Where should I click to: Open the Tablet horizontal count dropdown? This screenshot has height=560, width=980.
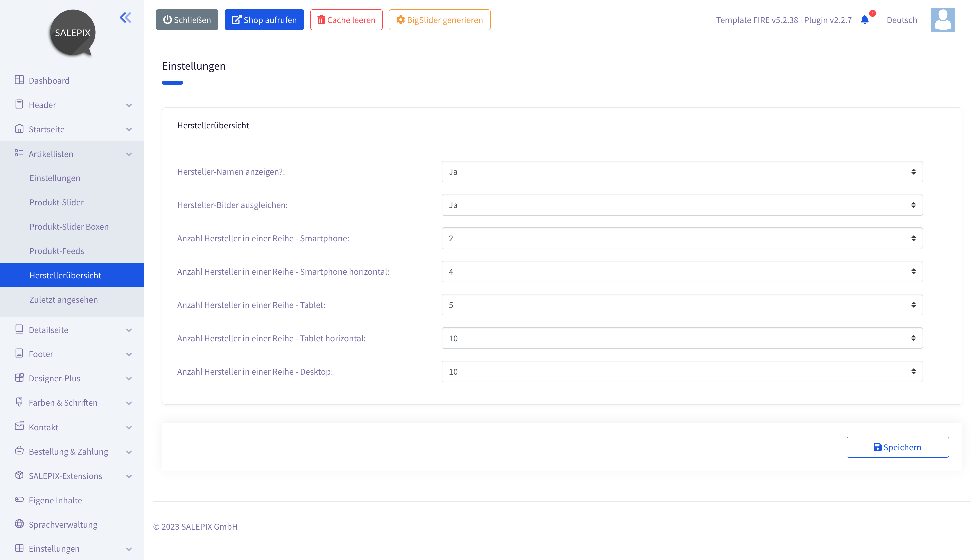(x=682, y=338)
